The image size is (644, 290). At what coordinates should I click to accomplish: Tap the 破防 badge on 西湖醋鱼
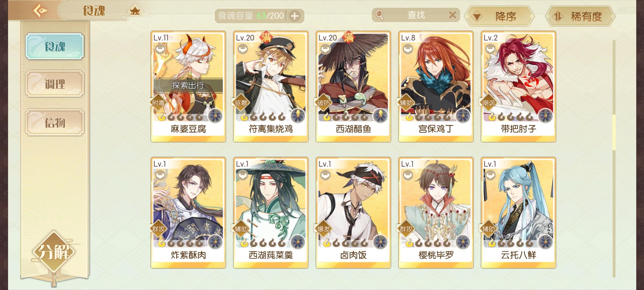click(x=323, y=103)
